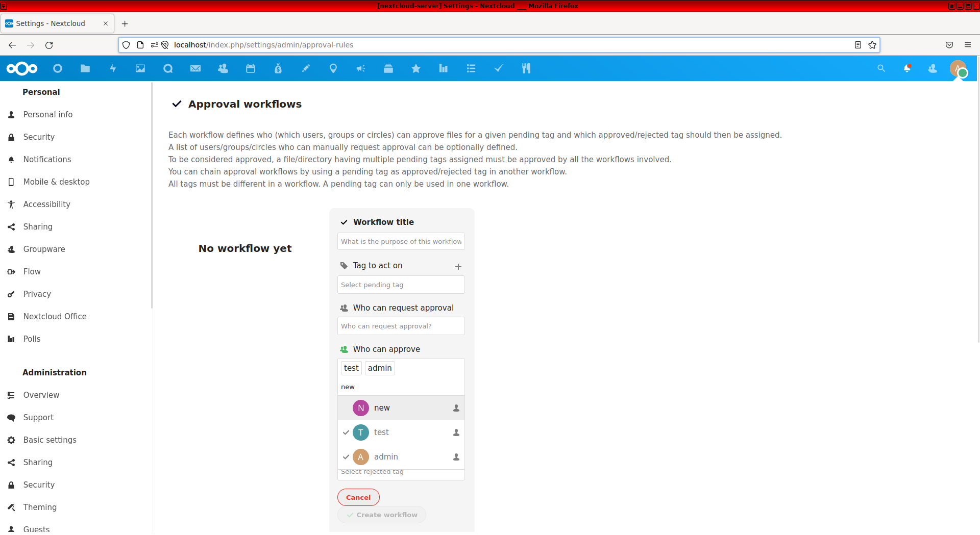Click the Cancel button
The image size is (980, 535).
[x=358, y=497]
